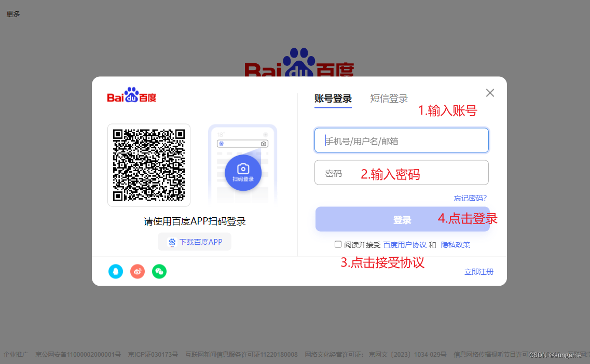Screen dimensions: 590x364
Task: Click the 手机号/用户名/邮箱 input field
Action: (x=402, y=141)
